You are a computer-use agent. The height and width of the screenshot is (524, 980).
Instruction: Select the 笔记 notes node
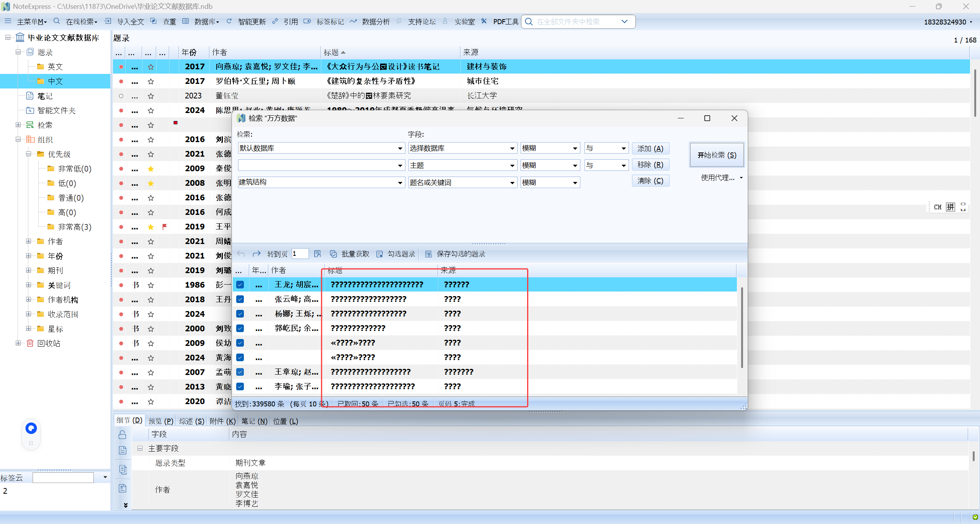45,96
